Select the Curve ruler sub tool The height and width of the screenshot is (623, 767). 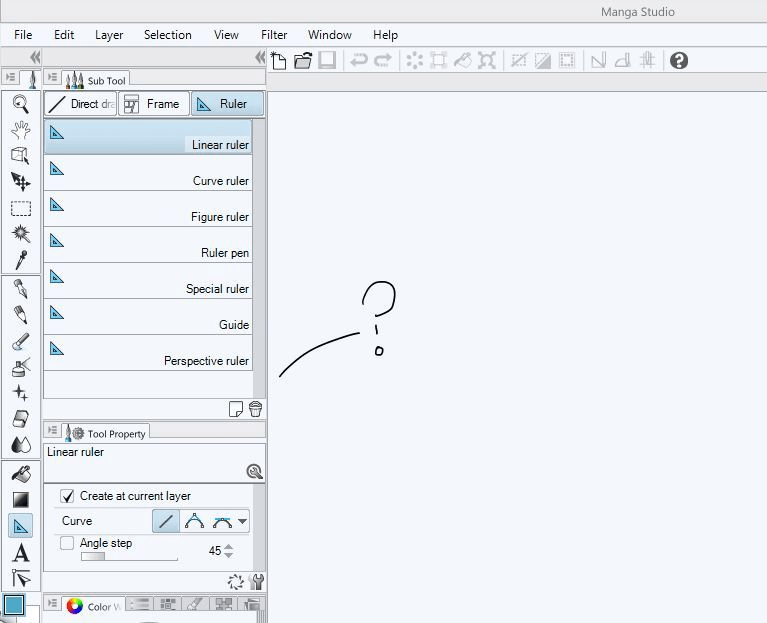(148, 173)
